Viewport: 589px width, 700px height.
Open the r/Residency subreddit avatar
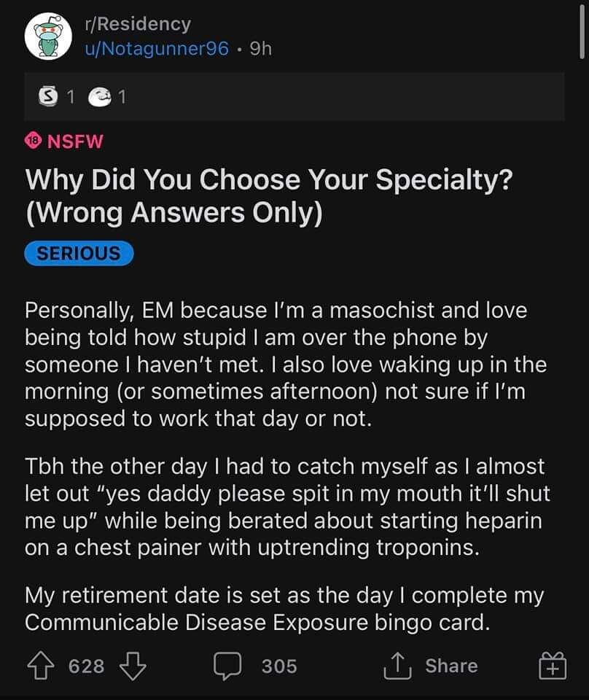48,36
